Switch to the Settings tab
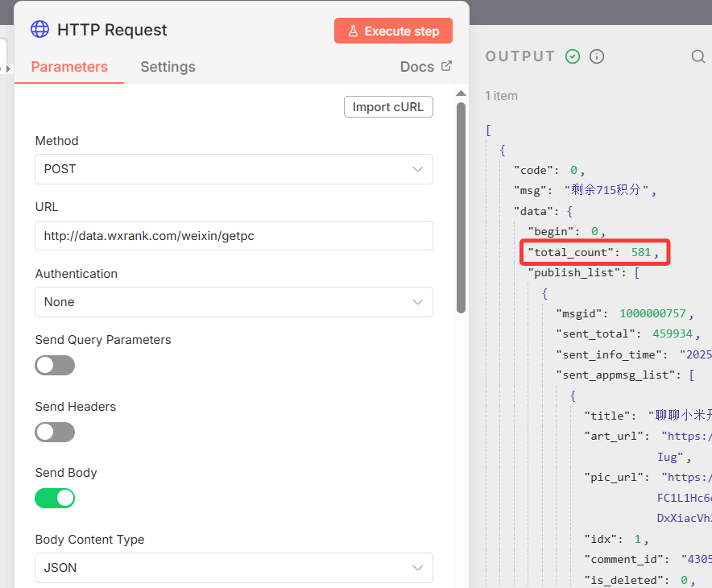 coord(168,67)
